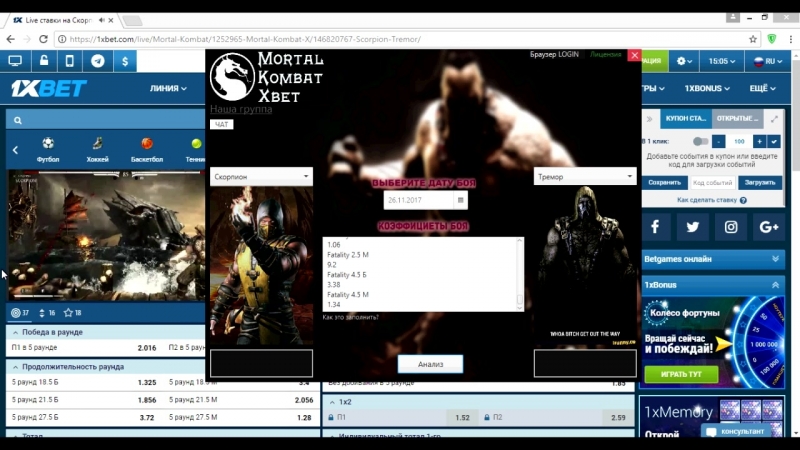Select the Футбол sport icon
800x450 pixels.
pos(47,150)
